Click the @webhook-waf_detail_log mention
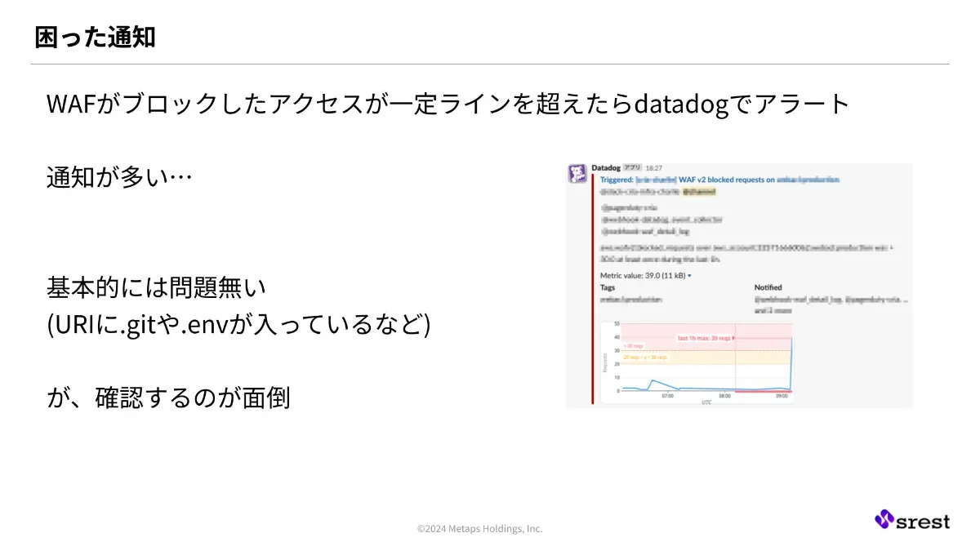 (x=644, y=231)
